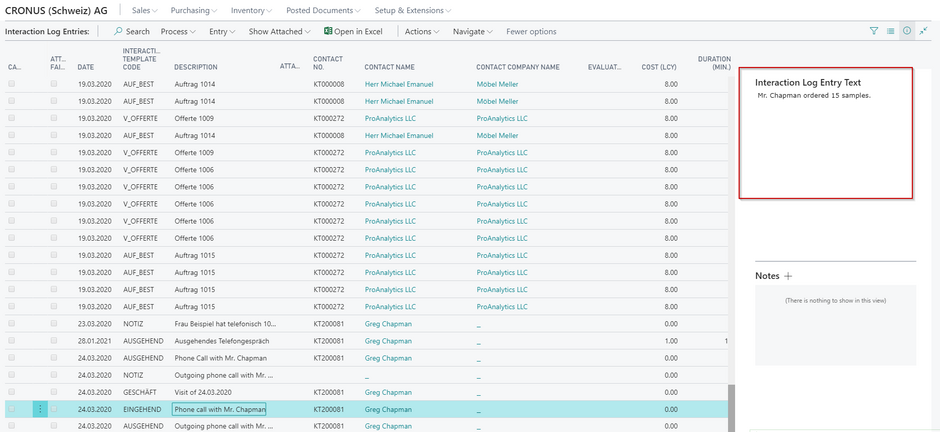
Task: Toggle the FactBox information pane icon
Action: [906, 32]
